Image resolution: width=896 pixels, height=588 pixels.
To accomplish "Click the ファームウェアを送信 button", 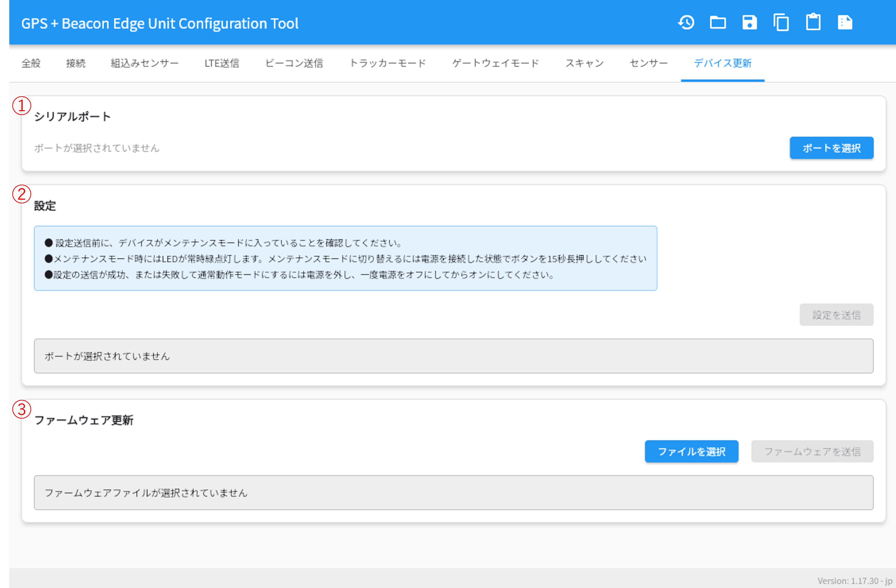I will (812, 451).
